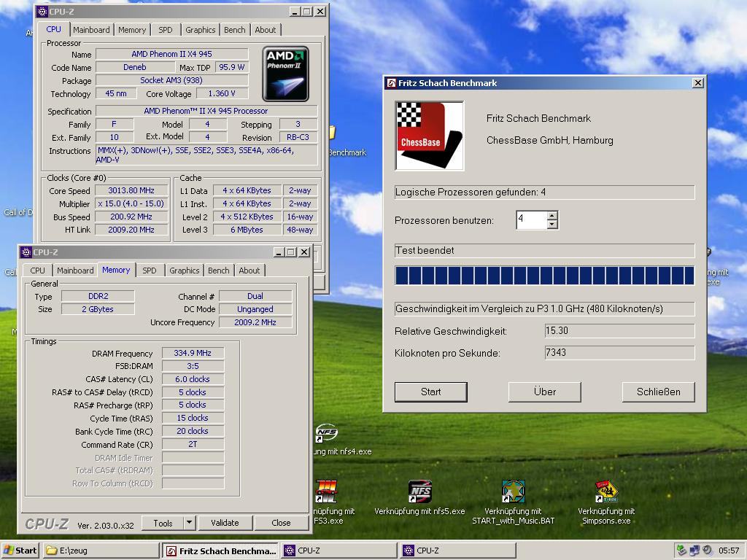Click the Core Voltage value 1.360 V
Viewport: 747px width, 560px height.
[222, 94]
